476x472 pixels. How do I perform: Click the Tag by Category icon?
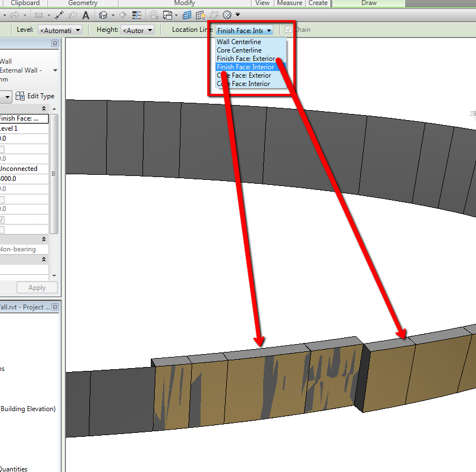(73, 15)
